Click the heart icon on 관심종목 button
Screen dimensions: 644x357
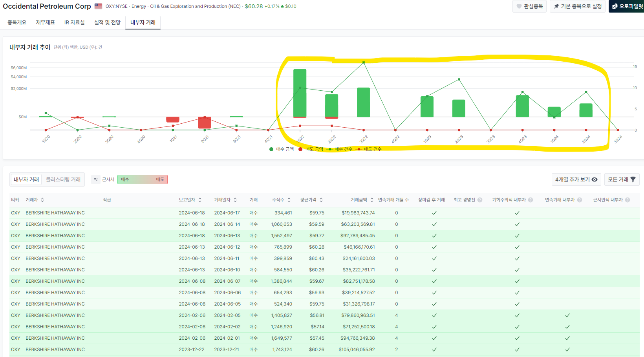(x=519, y=6)
